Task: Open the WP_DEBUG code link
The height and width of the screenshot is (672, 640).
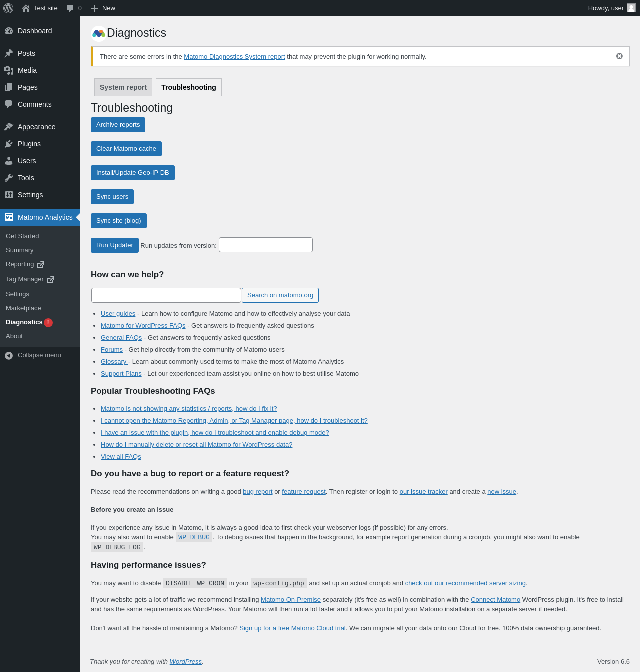Action: point(194,537)
